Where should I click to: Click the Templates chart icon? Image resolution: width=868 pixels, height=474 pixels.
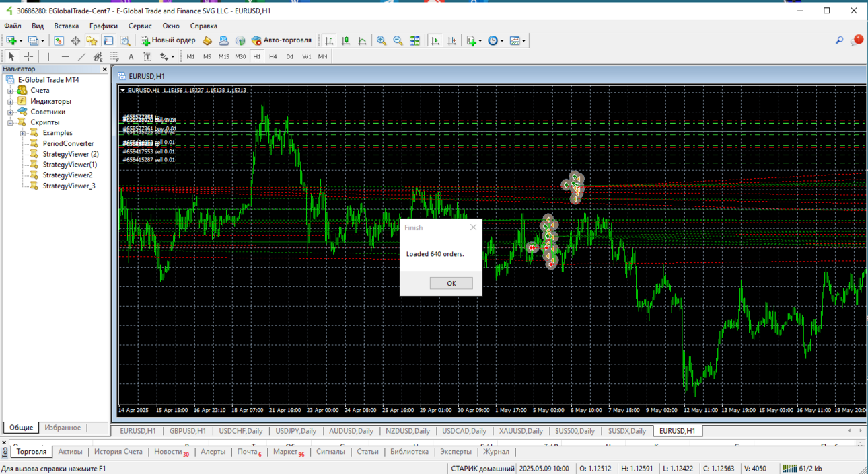click(515, 40)
